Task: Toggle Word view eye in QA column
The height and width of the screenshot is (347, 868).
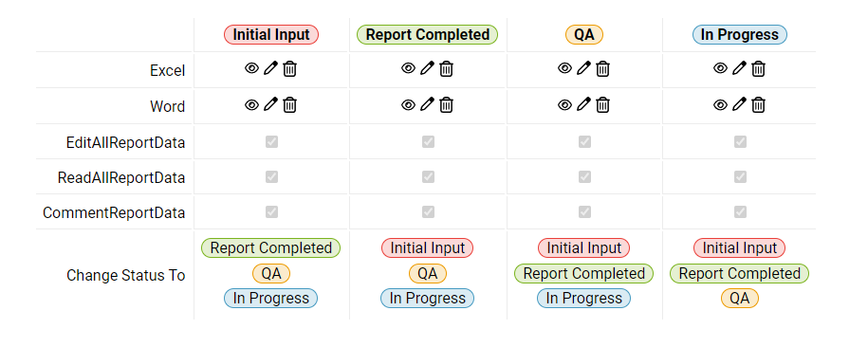Action: coord(564,104)
